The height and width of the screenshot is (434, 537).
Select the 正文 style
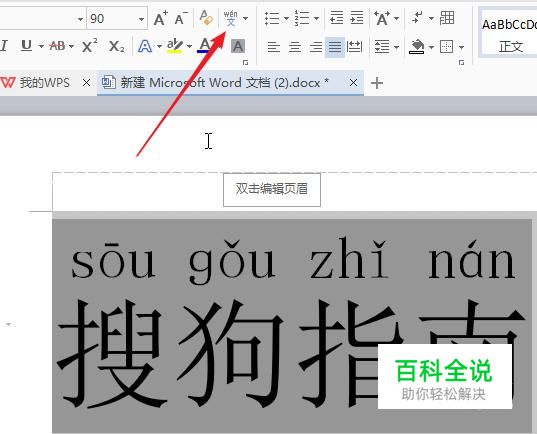pyautogui.click(x=508, y=33)
